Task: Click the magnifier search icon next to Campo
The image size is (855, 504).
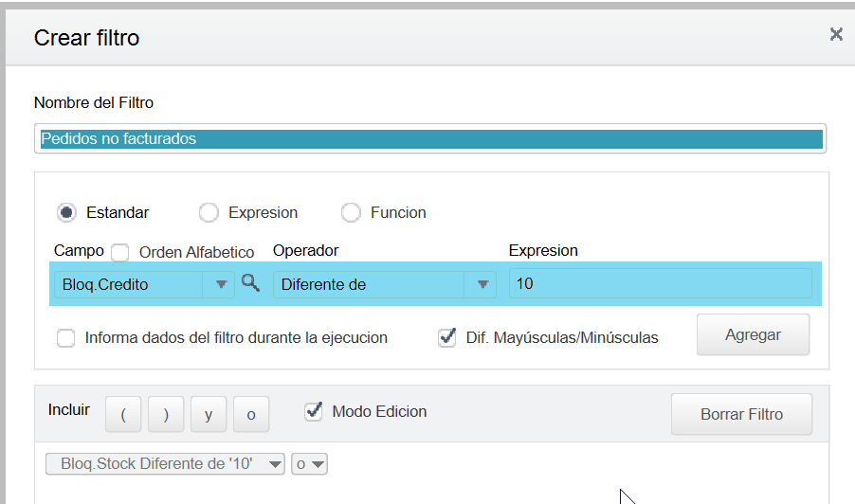Action: click(250, 283)
